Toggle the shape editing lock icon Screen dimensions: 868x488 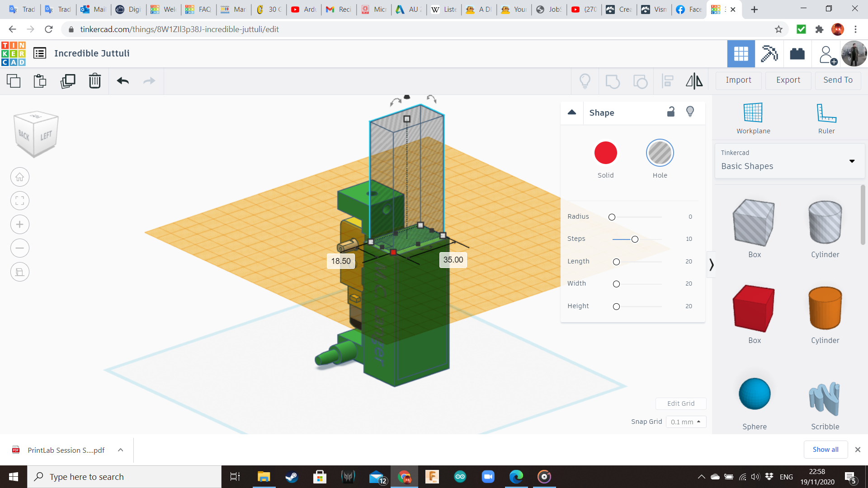coord(671,112)
